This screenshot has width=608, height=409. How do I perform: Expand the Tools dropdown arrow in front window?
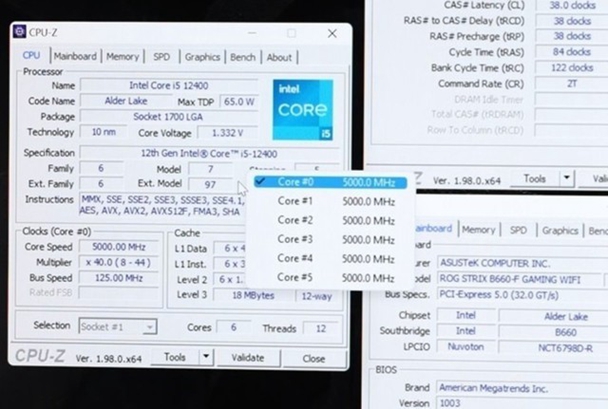(206, 357)
